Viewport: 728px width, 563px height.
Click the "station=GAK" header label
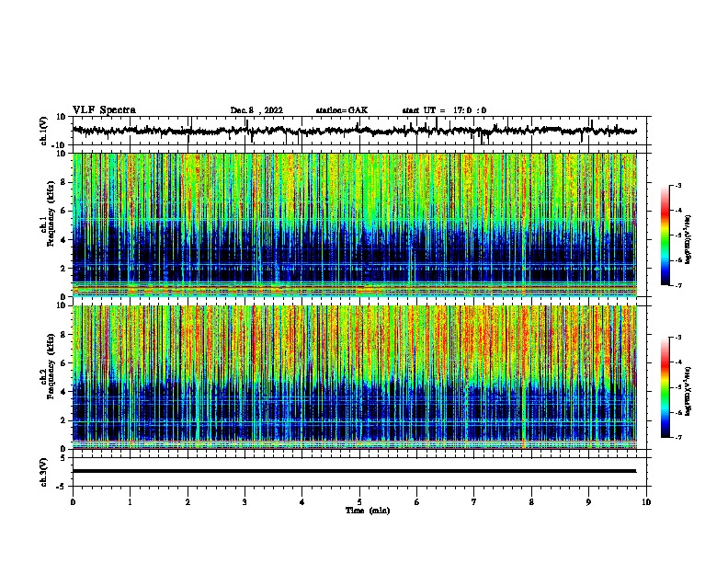click(x=342, y=110)
